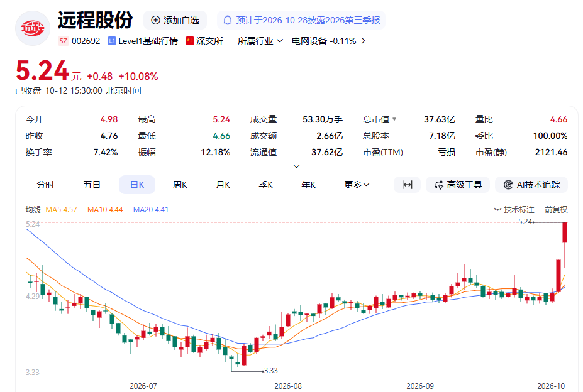
Task: Click the +10.08% price change
Action: [x=138, y=76]
